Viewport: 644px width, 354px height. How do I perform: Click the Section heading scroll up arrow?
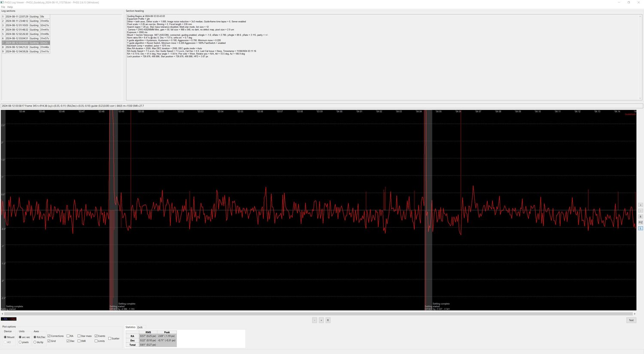641,16
